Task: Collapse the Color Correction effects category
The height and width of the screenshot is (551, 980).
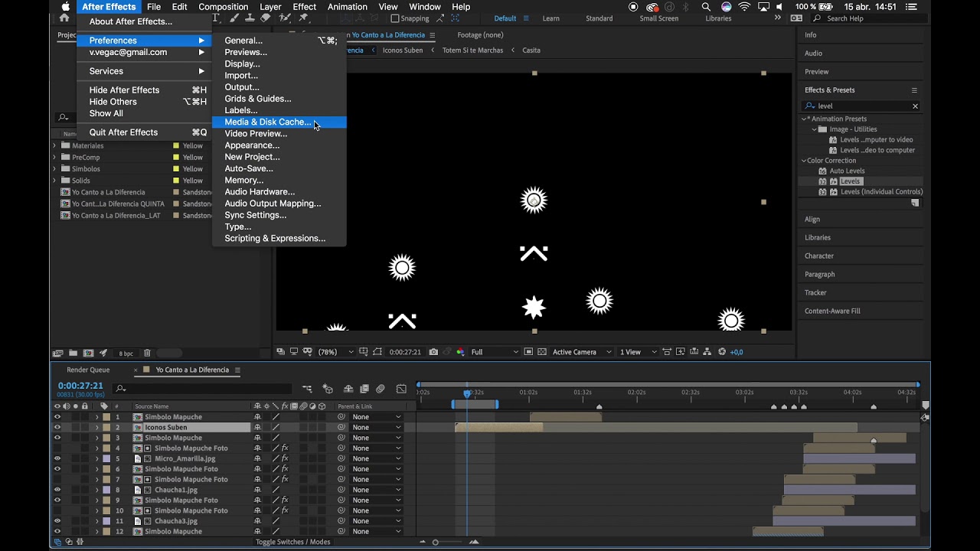Action: [x=804, y=161]
